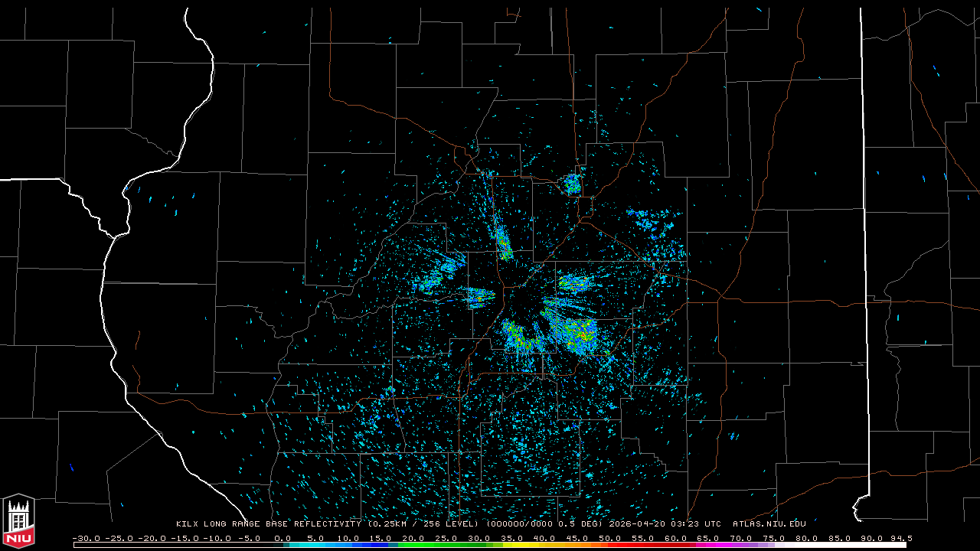
Task: Click the NIU logo in bottom-left corner
Action: 18,523
